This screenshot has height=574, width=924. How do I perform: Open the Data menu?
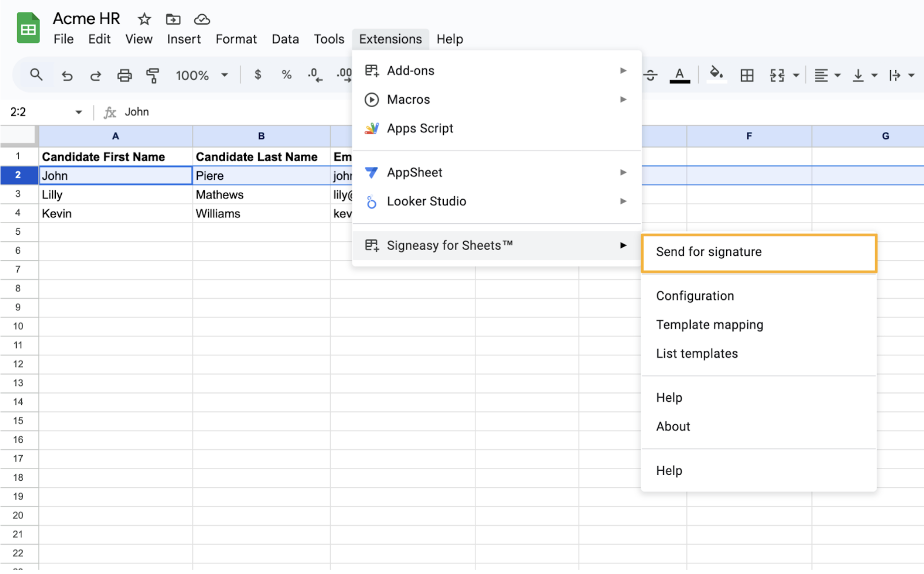click(285, 39)
